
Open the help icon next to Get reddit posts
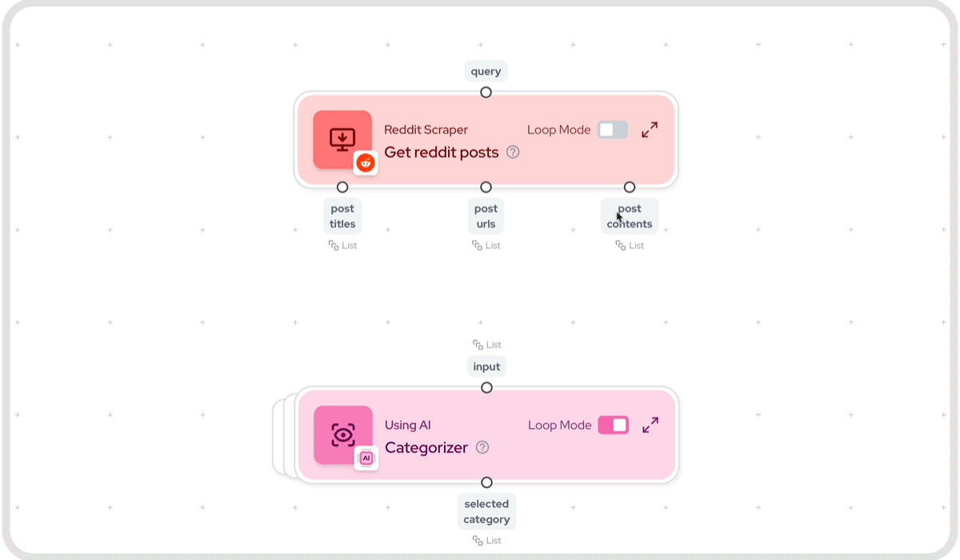[513, 152]
